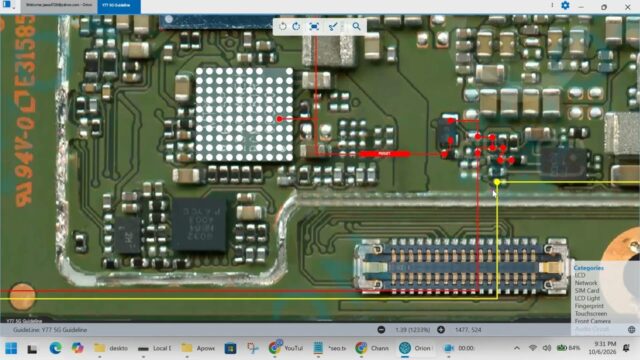The height and width of the screenshot is (360, 640).
Task: Pick SIM Card in the Categories list
Action: [587, 291]
